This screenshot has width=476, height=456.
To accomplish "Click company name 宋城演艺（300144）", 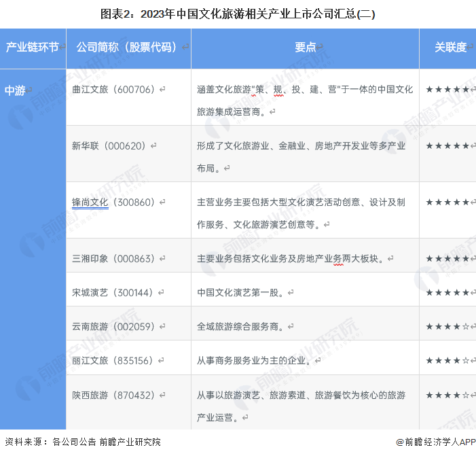I will (112, 292).
